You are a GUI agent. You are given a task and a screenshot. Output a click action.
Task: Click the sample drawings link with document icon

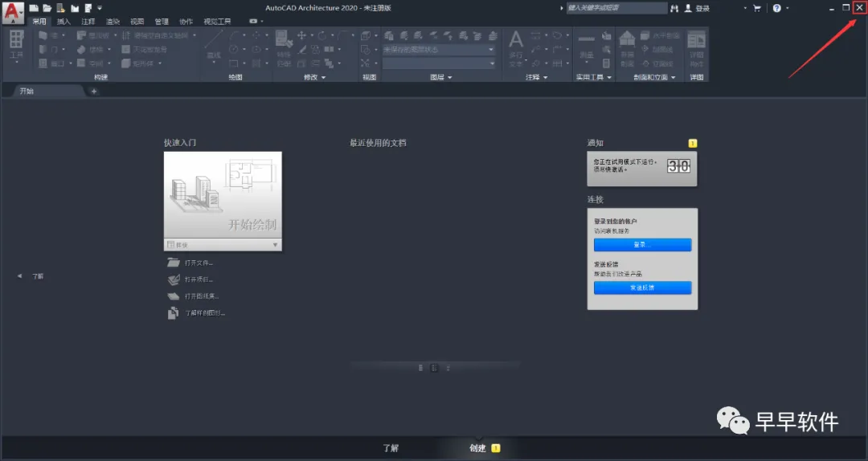coord(196,313)
